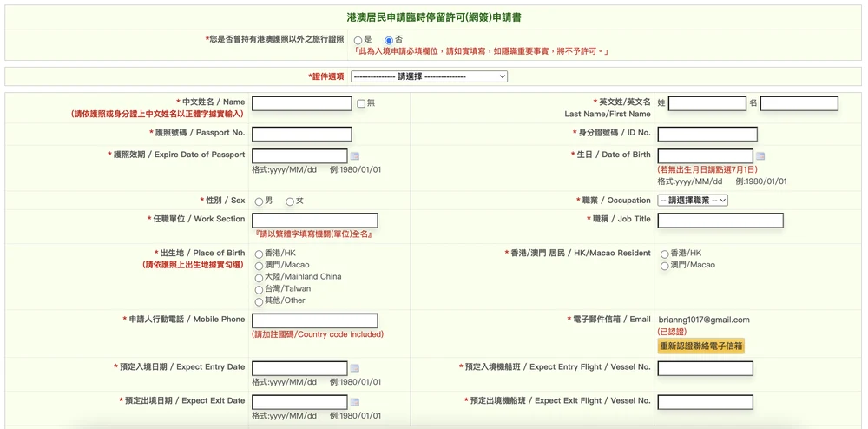Open calendar icon for Expect Exit Date
868x429 pixels.
pos(354,402)
